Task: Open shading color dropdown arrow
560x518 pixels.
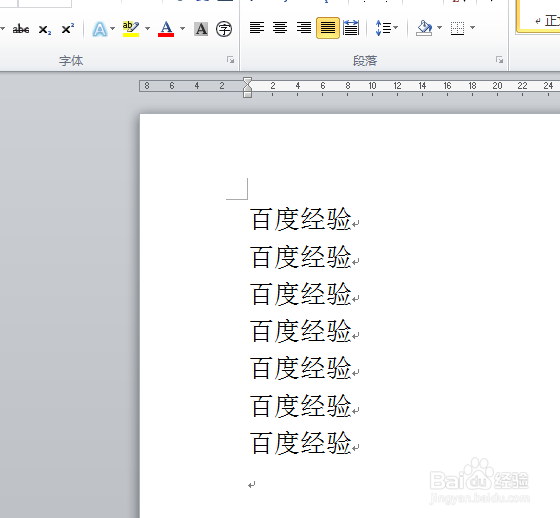Action: 440,28
